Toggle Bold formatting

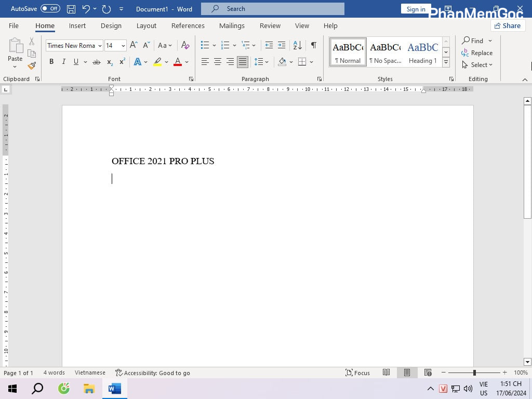(x=51, y=62)
